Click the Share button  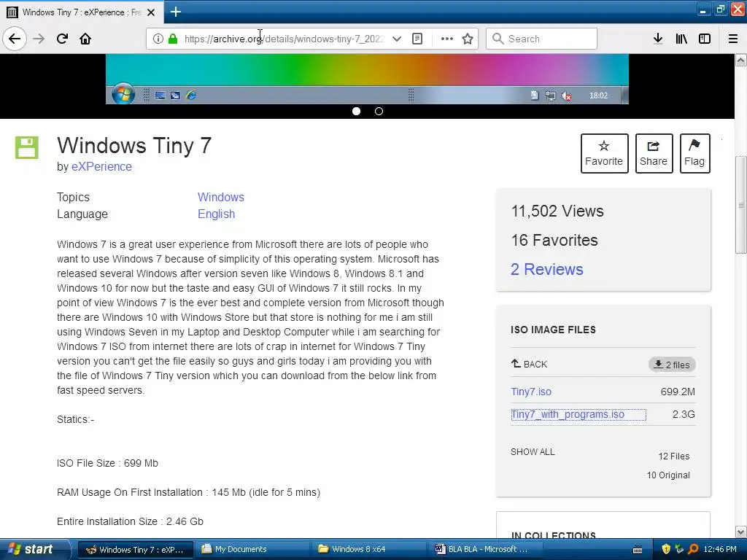click(654, 153)
